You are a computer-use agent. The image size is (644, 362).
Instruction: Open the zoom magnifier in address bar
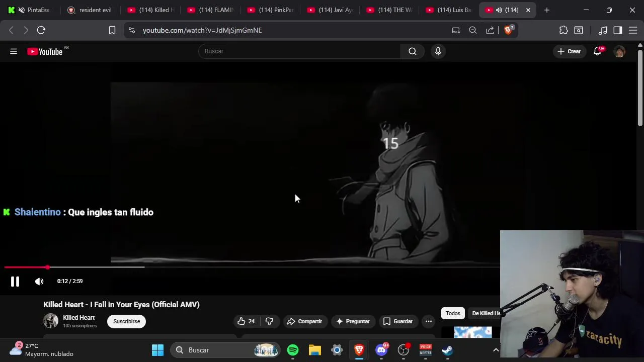pyautogui.click(x=473, y=30)
